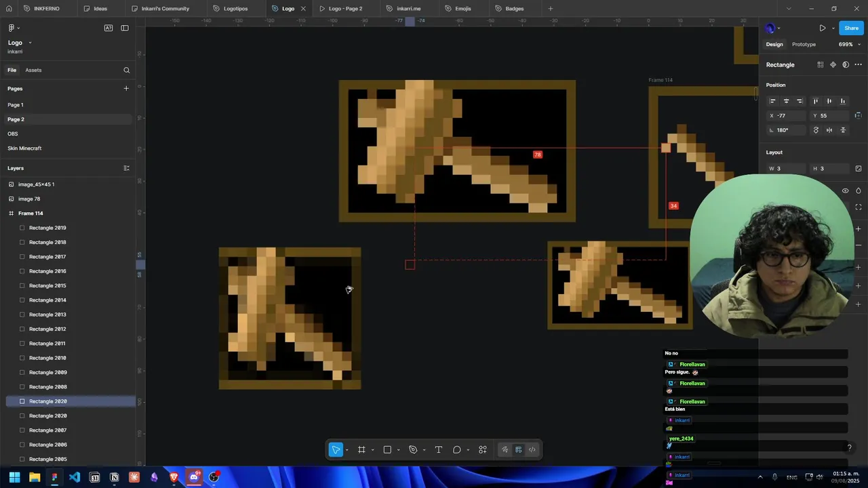Switch to the Assets tab

(x=33, y=70)
